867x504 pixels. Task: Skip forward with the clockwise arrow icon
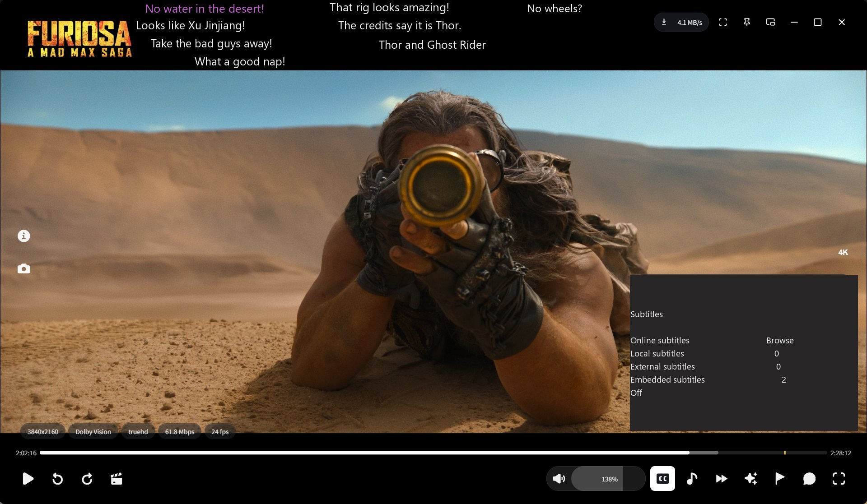[87, 479]
